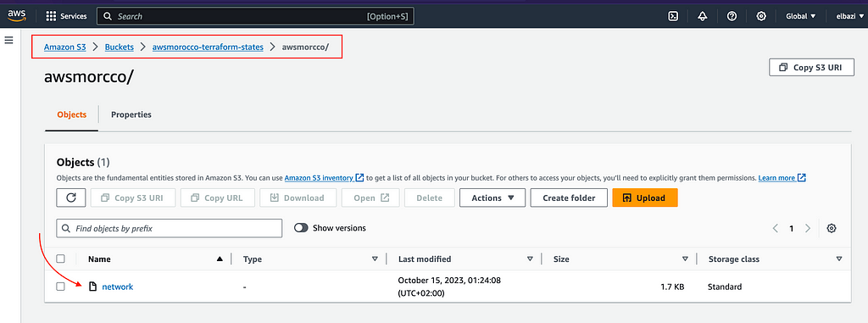The width and height of the screenshot is (868, 323).
Task: Open the hamburger side navigation menu
Action: coord(8,40)
